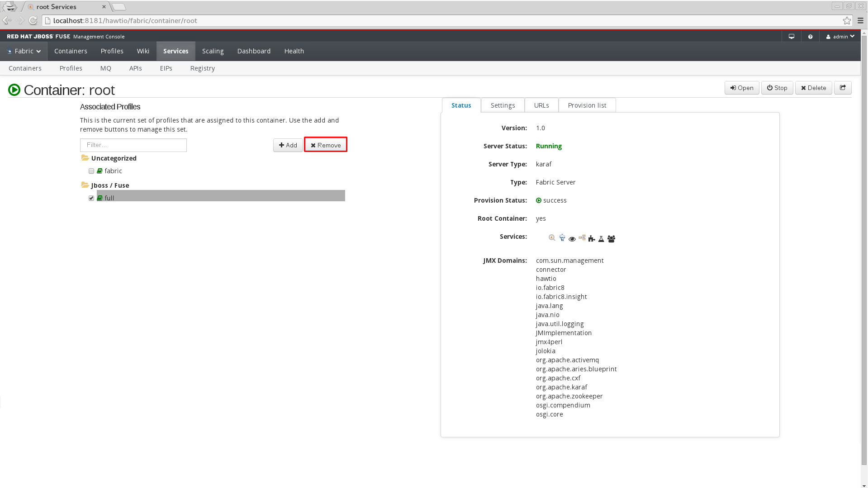Switch to the Provision list tab
868x488 pixels.
pyautogui.click(x=587, y=105)
